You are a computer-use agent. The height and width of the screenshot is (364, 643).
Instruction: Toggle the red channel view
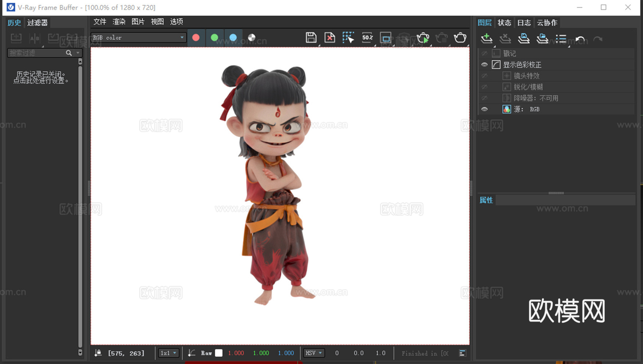click(196, 37)
